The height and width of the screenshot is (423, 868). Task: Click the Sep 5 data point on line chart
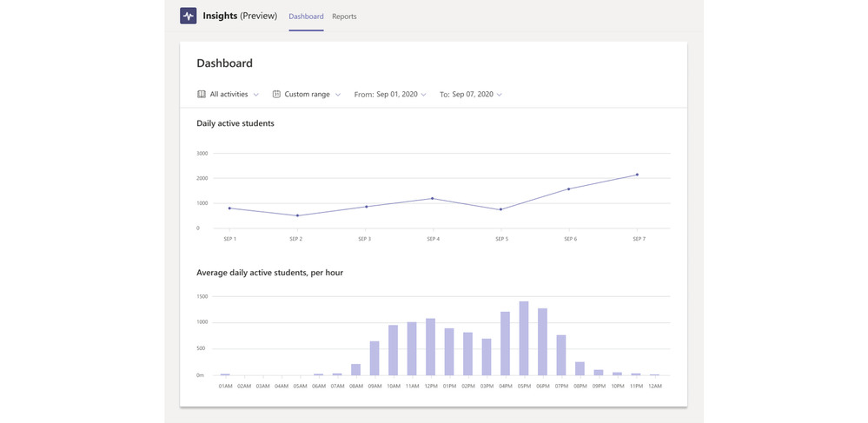click(x=500, y=209)
